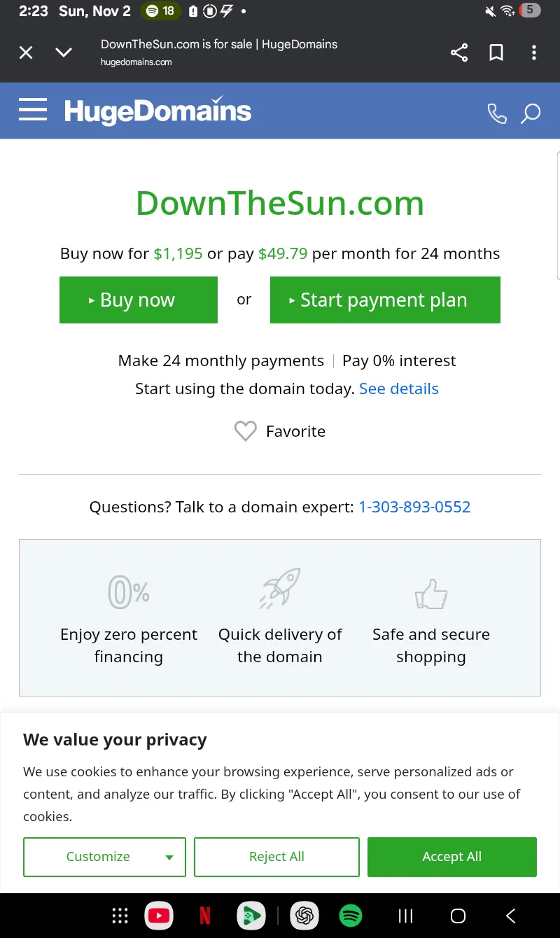
Task: Open the See details link
Action: [x=398, y=389]
